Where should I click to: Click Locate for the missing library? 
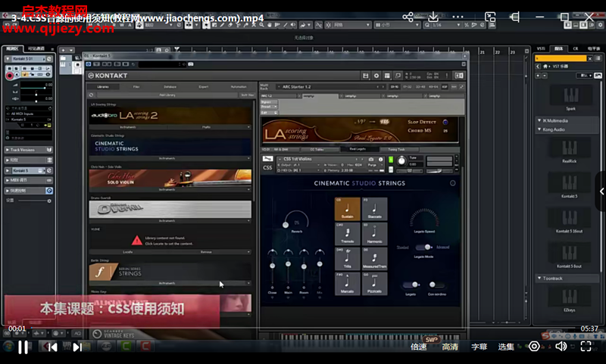128,252
